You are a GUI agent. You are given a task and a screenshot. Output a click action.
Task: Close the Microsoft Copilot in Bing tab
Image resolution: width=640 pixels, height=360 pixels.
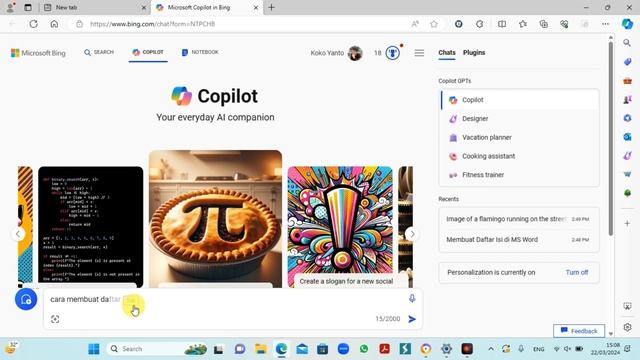click(256, 7)
